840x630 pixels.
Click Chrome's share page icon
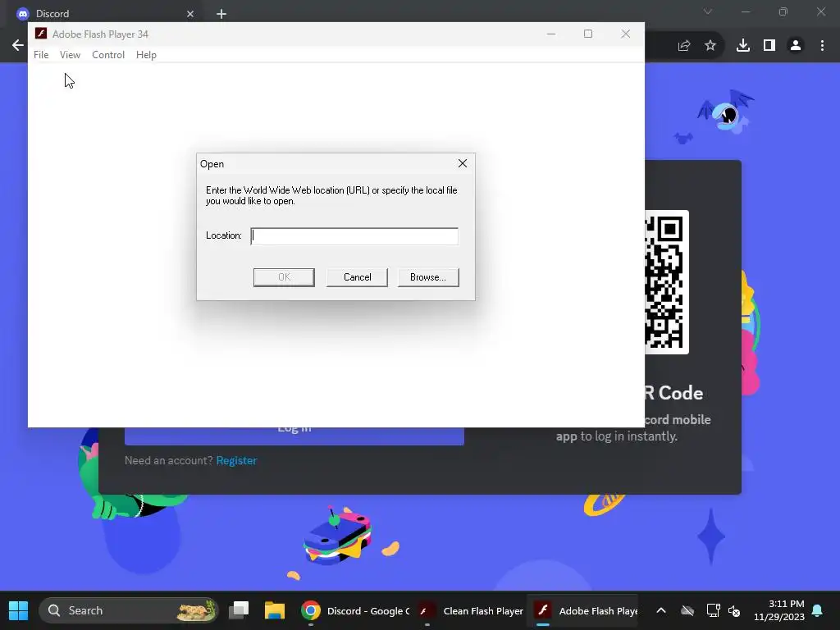pyautogui.click(x=683, y=46)
